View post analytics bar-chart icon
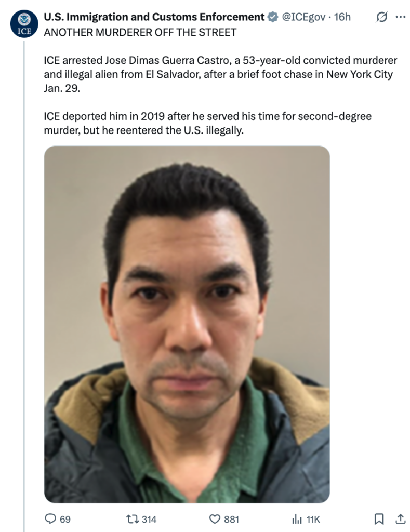 click(x=297, y=519)
